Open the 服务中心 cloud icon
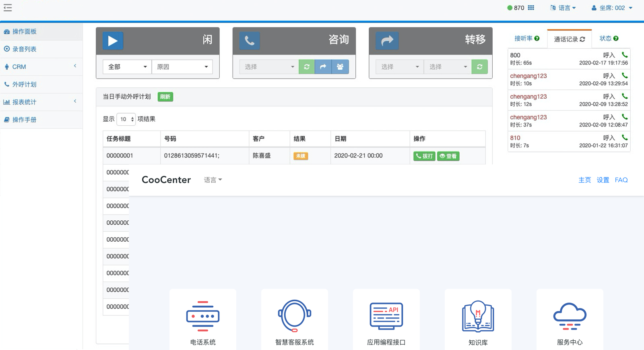 coord(570,316)
